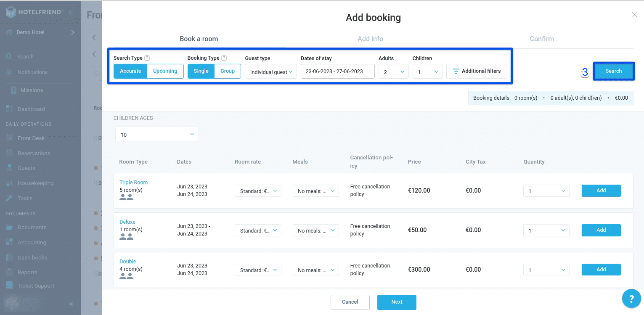This screenshot has width=644, height=315.
Task: Expand the Adults count dropdown
Action: (393, 71)
